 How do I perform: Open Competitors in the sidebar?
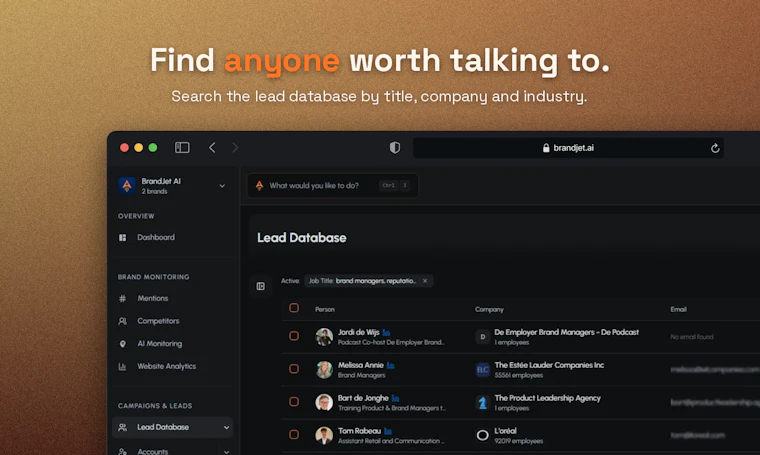[158, 321]
